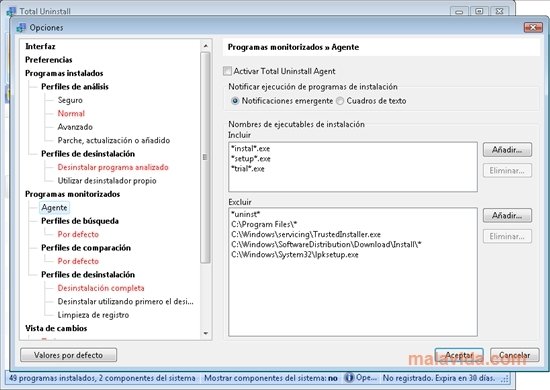Screen dimensions: 550x390
Task: Select Programas instalados in options tree
Action: tap(64, 73)
